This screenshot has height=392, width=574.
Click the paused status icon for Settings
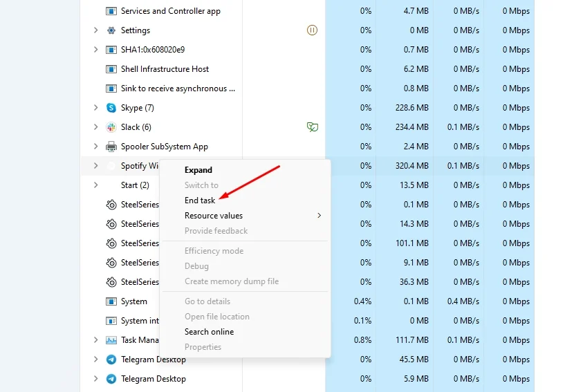coord(312,30)
